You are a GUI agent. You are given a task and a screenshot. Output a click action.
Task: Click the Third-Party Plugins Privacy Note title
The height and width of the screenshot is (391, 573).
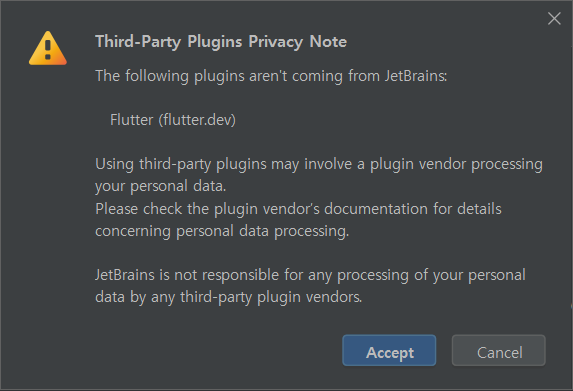[x=221, y=42]
